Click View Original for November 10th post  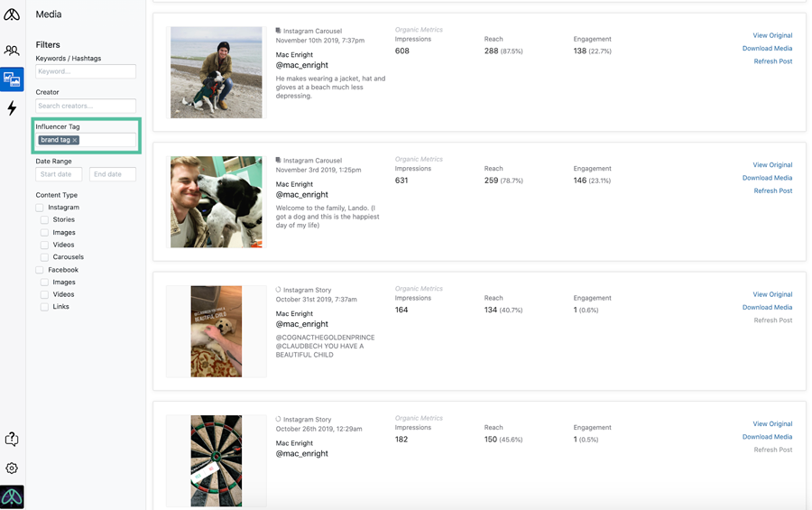click(772, 35)
